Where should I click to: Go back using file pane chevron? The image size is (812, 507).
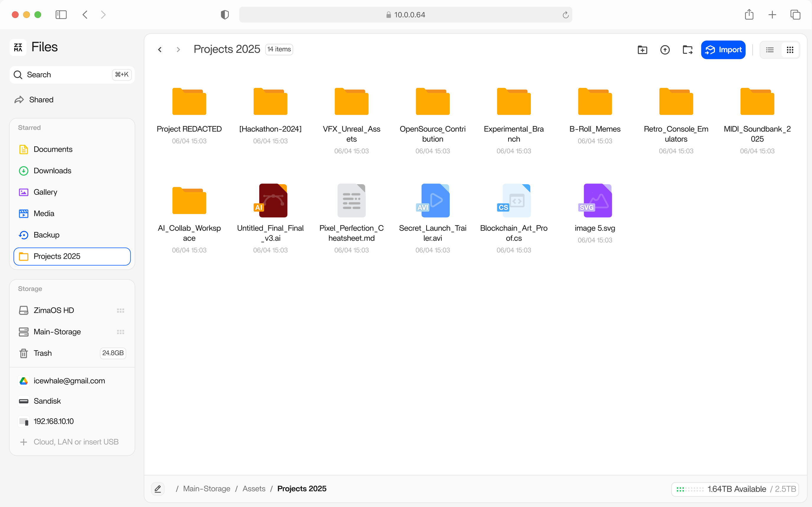click(160, 50)
